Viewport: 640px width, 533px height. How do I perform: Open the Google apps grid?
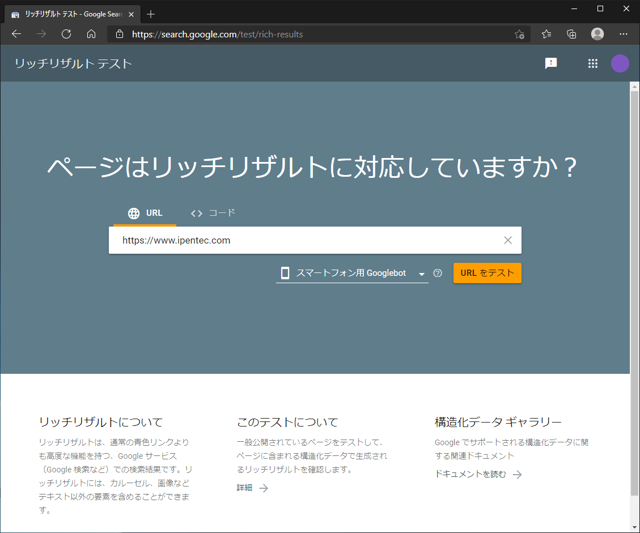coord(593,63)
